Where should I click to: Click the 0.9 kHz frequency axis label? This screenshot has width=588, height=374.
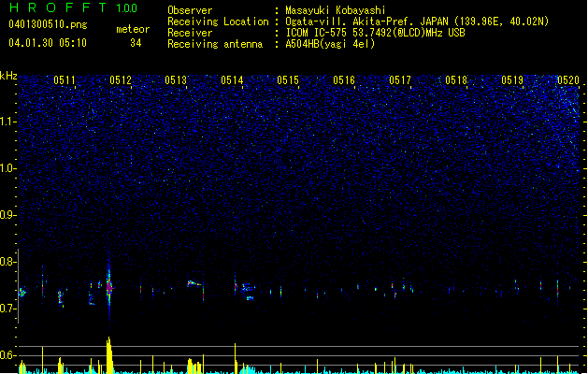[8, 215]
